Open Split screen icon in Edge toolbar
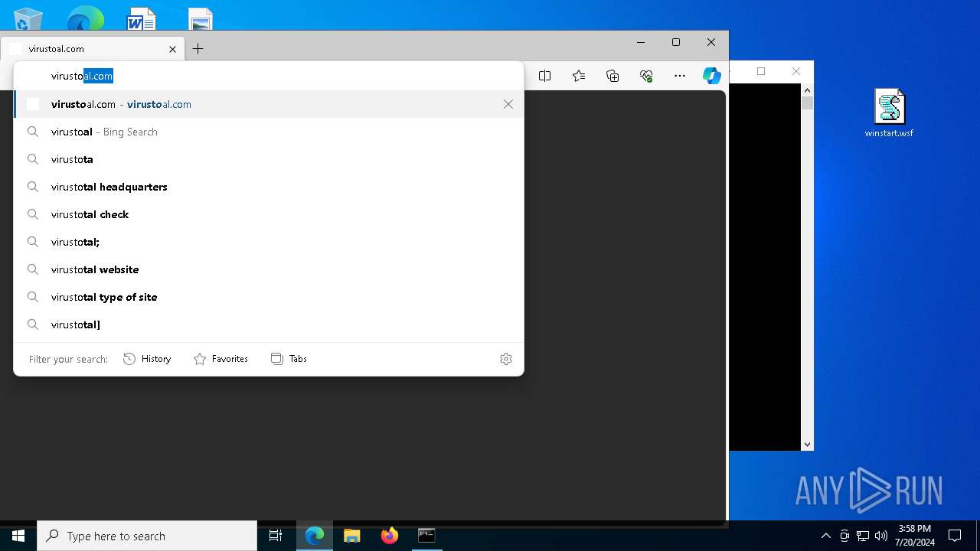980x551 pixels. point(545,76)
